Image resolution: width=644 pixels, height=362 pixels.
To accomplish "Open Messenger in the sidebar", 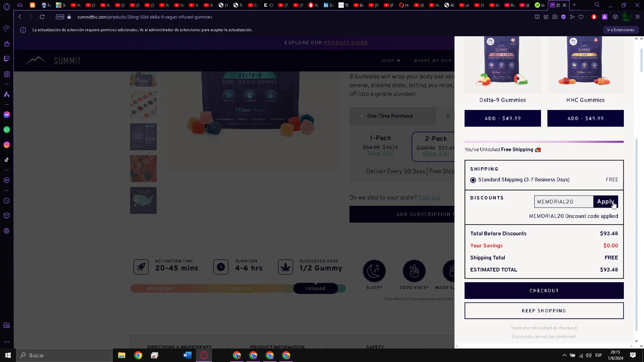I will coord(6,115).
